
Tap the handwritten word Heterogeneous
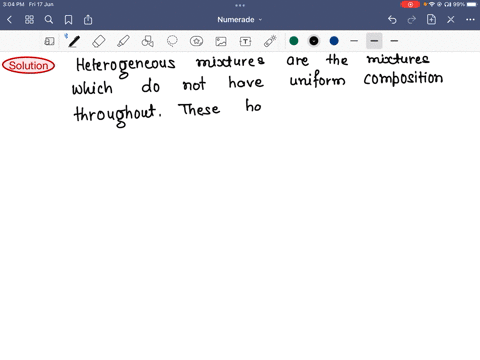(126, 67)
